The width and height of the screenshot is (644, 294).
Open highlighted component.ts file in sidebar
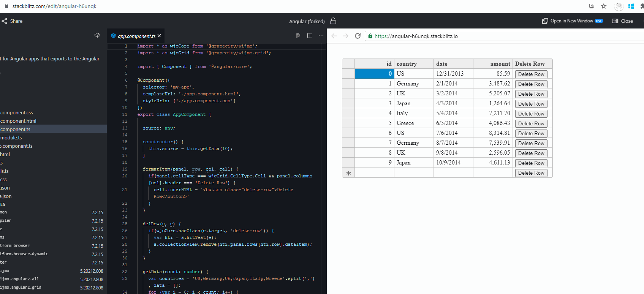53,130
